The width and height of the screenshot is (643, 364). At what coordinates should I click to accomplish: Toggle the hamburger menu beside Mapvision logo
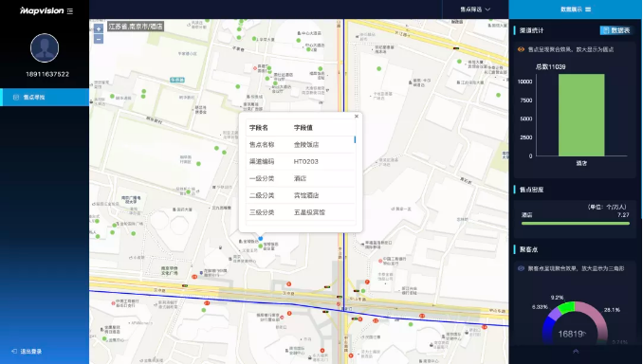[70, 11]
